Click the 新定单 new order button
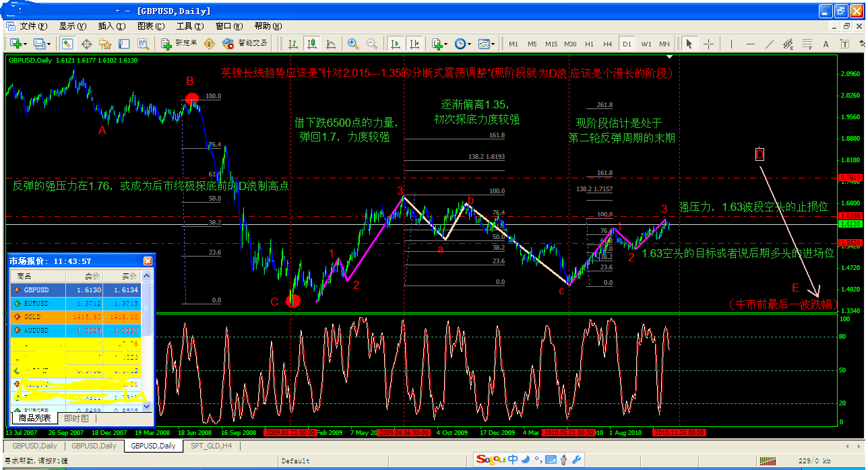868x470 pixels. [180, 44]
